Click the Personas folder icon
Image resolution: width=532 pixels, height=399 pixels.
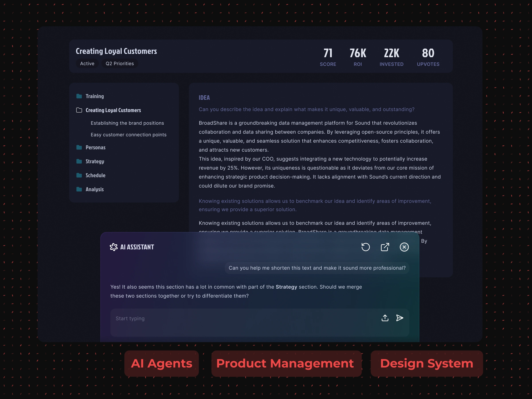79,147
